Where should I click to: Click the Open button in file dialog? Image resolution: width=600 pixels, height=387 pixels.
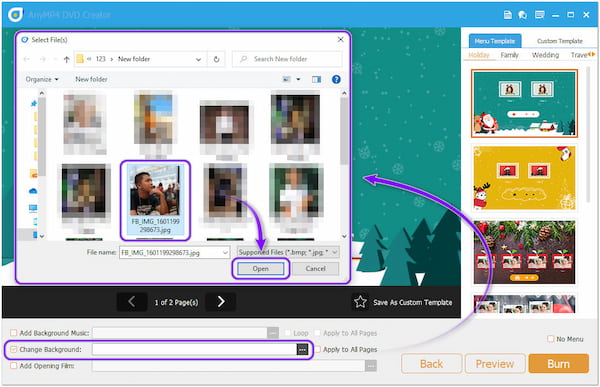[260, 269]
